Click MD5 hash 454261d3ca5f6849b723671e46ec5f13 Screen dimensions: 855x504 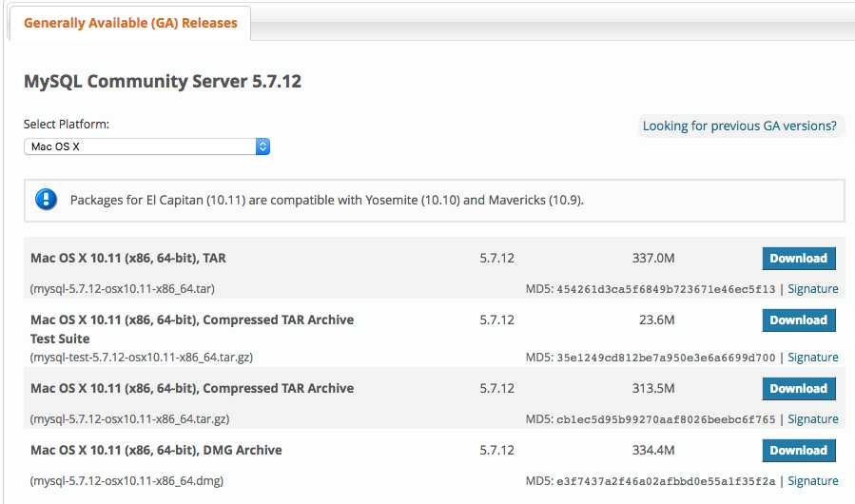pos(666,289)
